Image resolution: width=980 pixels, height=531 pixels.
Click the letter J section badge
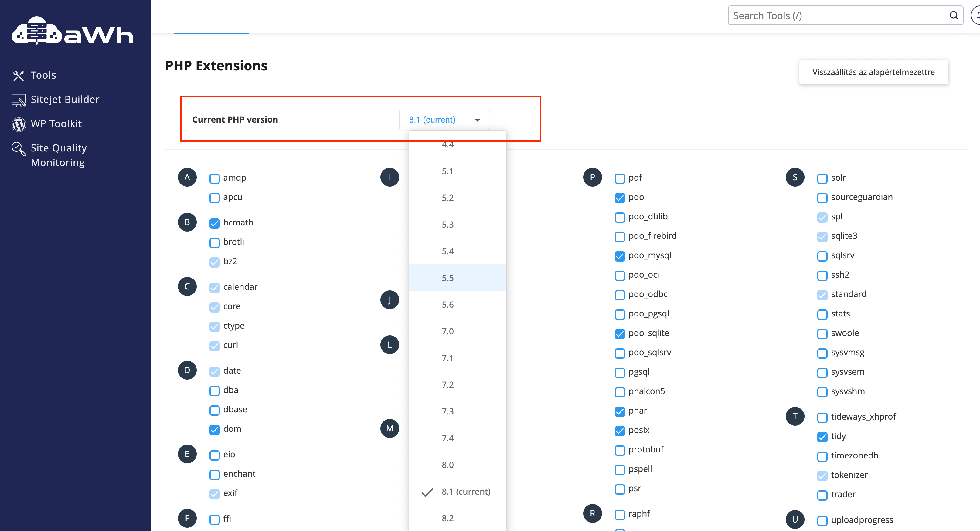point(390,300)
